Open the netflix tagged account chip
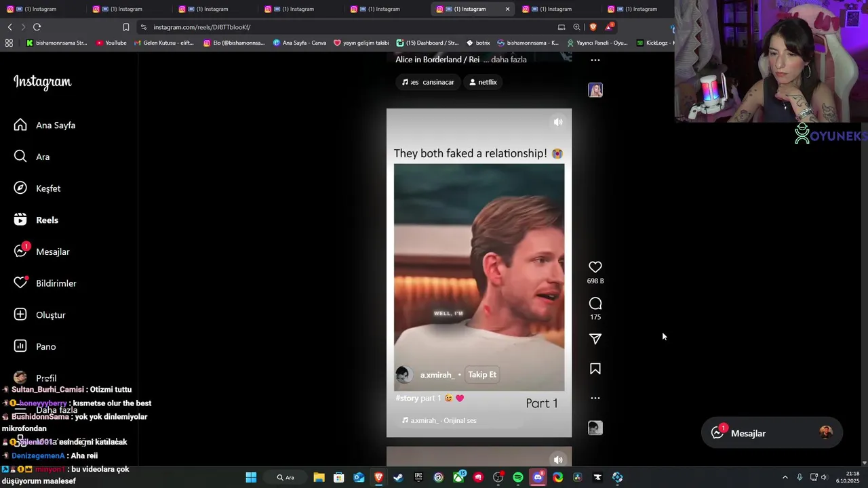868x488 pixels. [x=483, y=82]
